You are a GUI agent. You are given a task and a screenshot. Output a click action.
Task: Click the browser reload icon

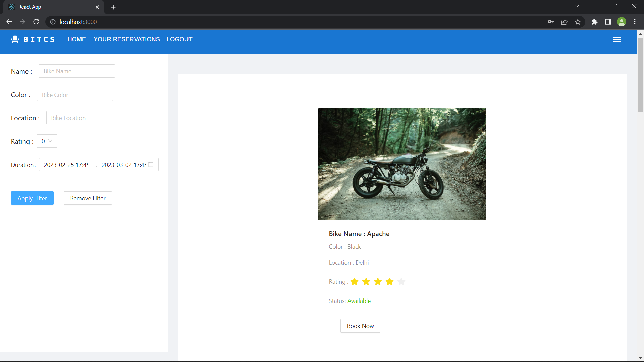pos(36,22)
